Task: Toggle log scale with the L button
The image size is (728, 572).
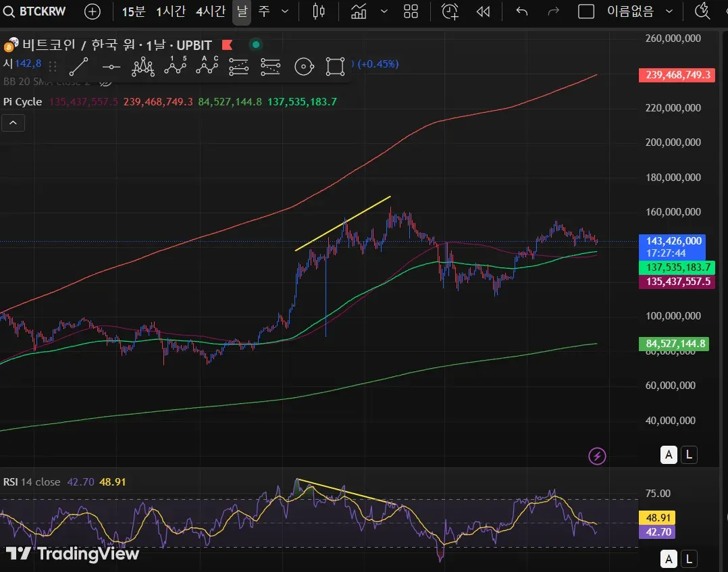Action: point(689,455)
